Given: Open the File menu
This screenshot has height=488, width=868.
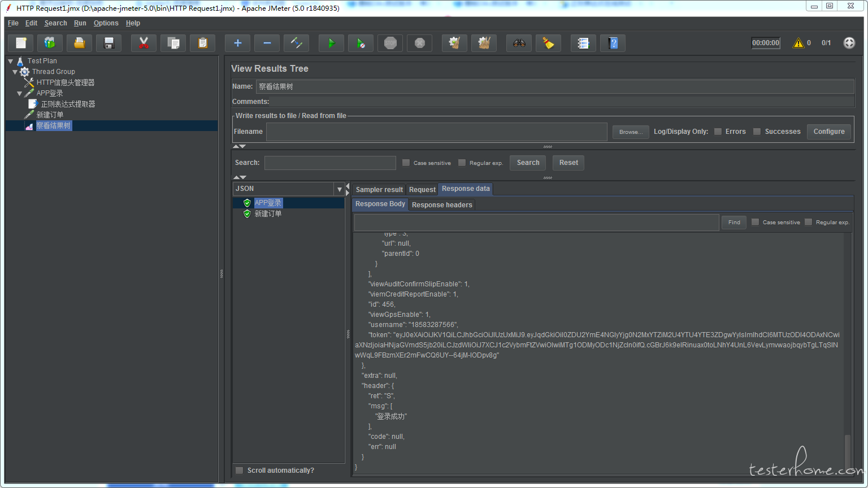Looking at the screenshot, I should (13, 23).
